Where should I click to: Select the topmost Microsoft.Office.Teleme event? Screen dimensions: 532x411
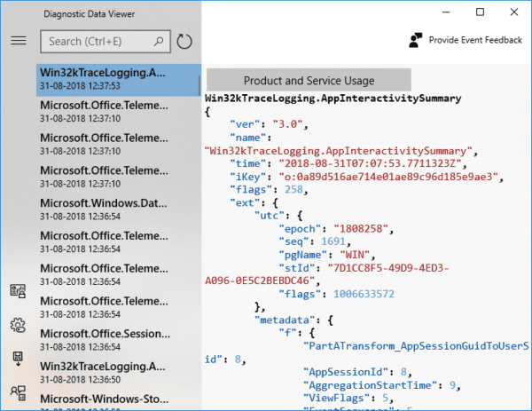(118, 111)
